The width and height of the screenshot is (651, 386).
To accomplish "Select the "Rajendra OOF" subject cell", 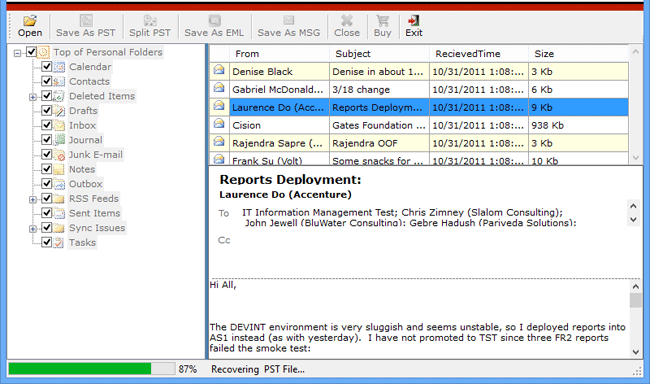I will [x=379, y=143].
